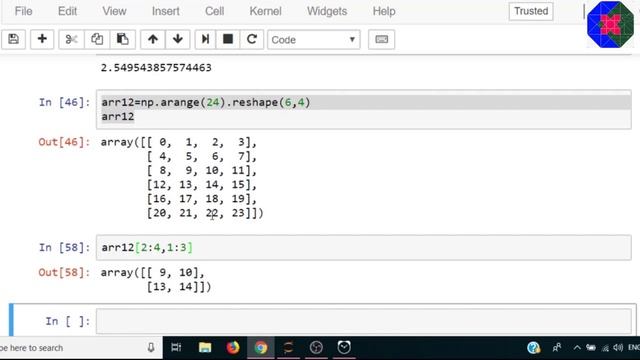Click the 2.549543857574463 output text
The image size is (640, 360).
(x=156, y=67)
